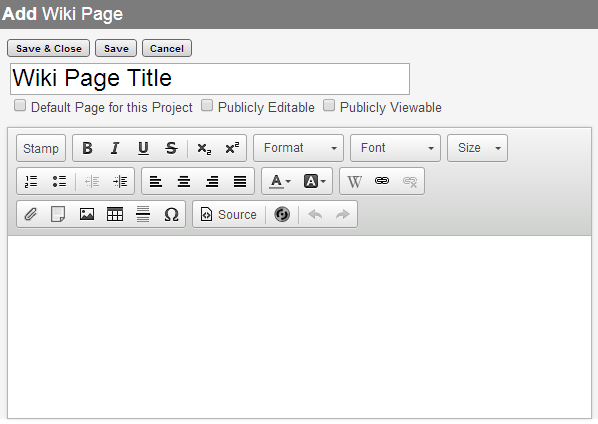Center align the text

click(x=184, y=181)
